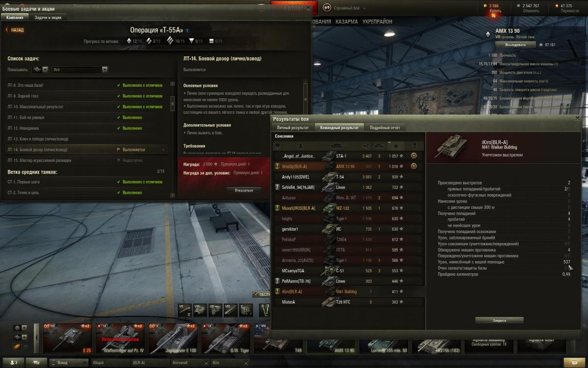The image size is (588, 368).
Task: Open the Подробный отчёт tab
Action: (385, 128)
